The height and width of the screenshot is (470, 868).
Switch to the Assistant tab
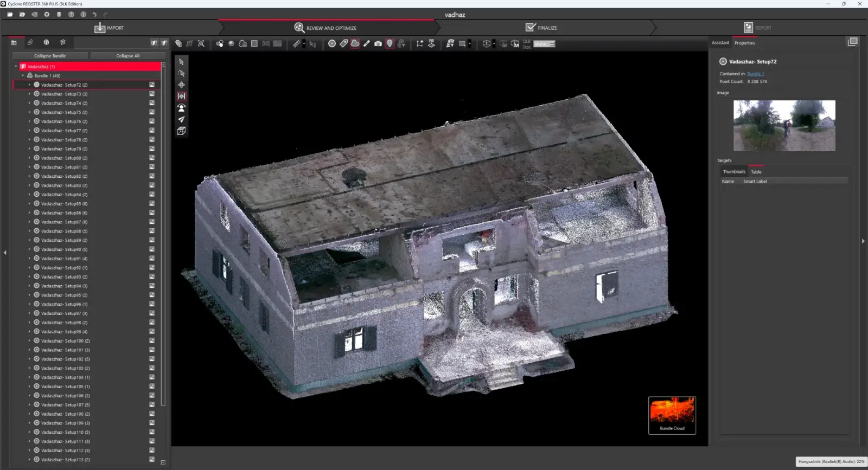[720, 43]
